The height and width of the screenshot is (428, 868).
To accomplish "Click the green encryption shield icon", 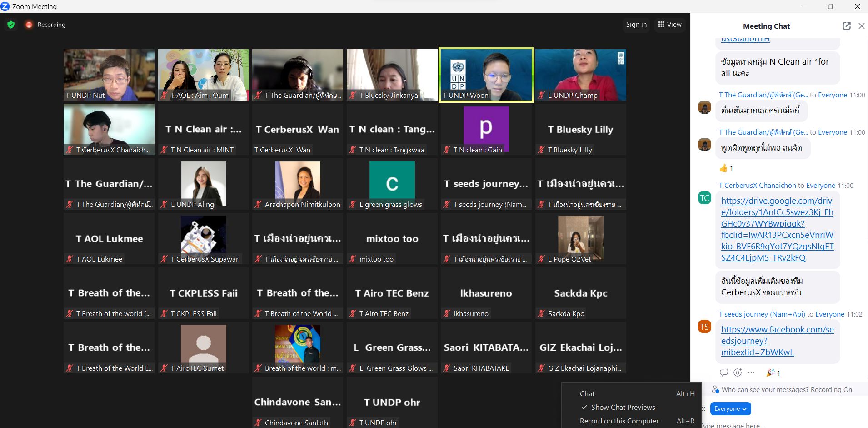I will [11, 25].
